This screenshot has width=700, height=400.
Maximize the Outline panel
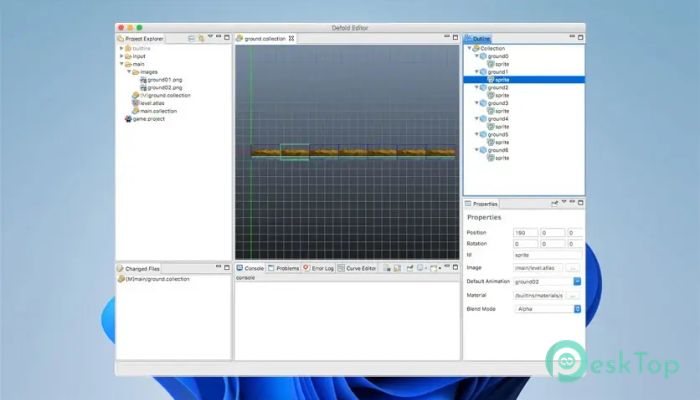click(580, 38)
